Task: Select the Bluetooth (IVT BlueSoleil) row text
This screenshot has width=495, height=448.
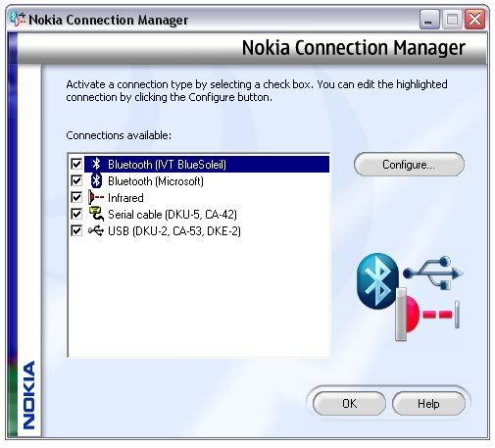Action: 167,165
